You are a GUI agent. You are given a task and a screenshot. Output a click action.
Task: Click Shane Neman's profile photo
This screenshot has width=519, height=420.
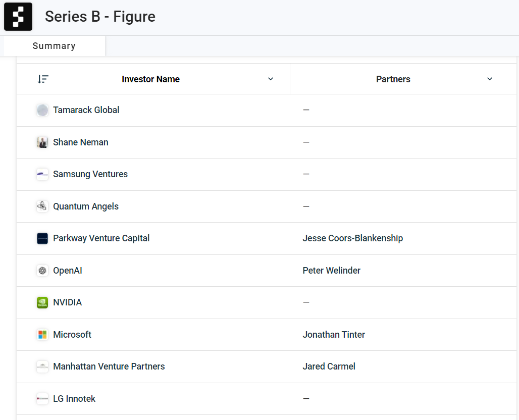tap(42, 142)
